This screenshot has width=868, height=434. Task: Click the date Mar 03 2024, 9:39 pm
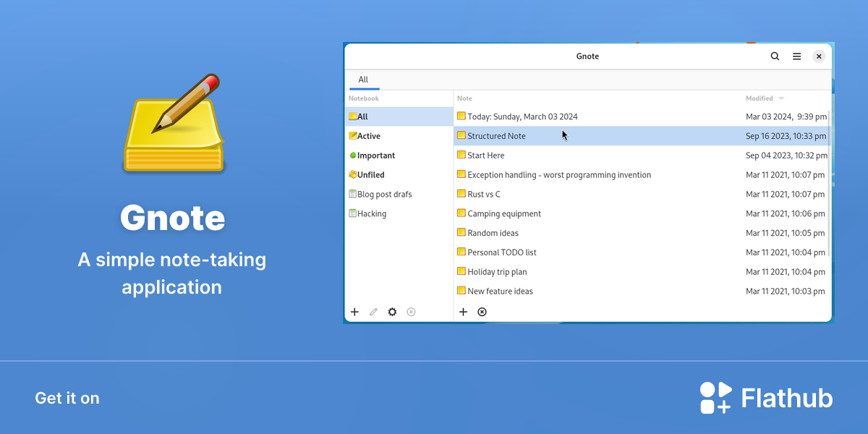click(786, 116)
